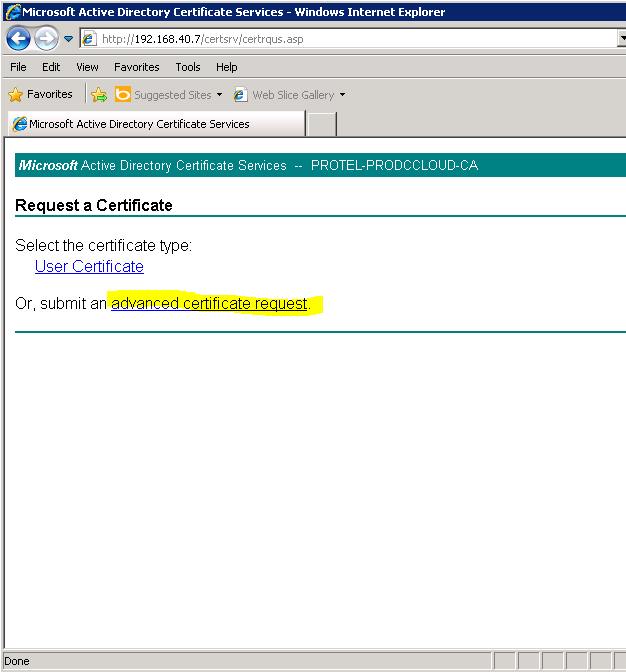Open a new blank tab

321,124
